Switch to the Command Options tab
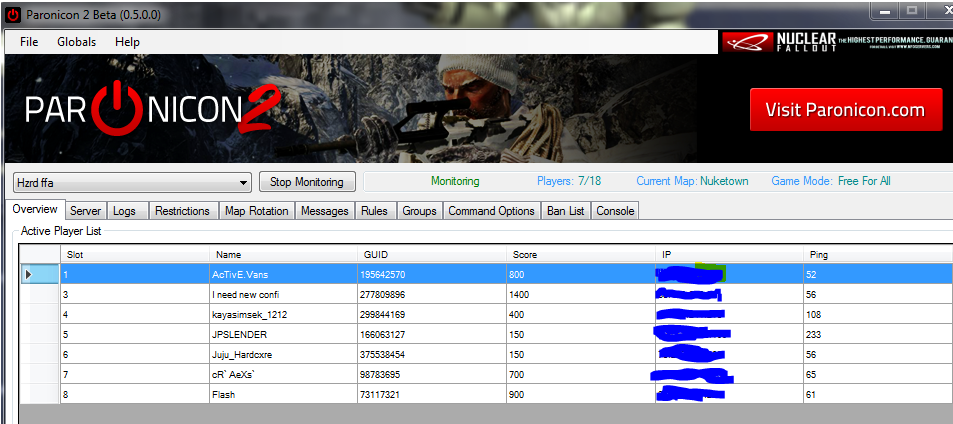Viewport: 953px width, 424px height. pyautogui.click(x=491, y=211)
